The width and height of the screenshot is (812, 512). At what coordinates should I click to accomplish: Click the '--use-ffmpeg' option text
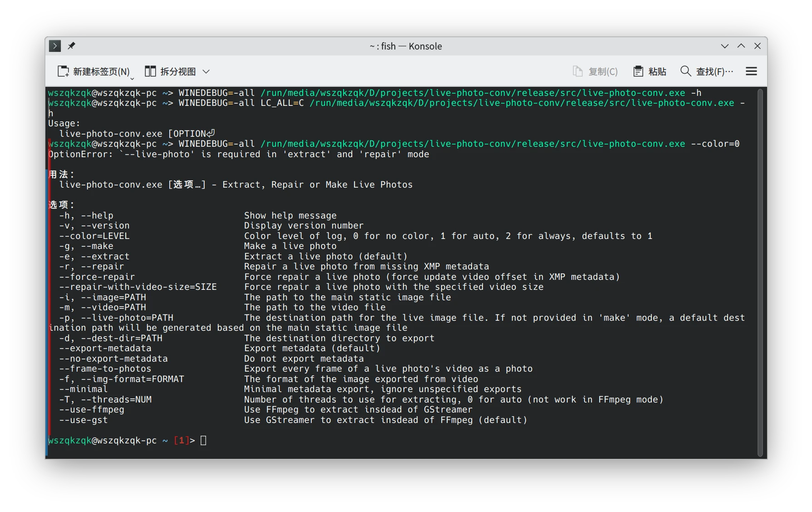click(92, 409)
